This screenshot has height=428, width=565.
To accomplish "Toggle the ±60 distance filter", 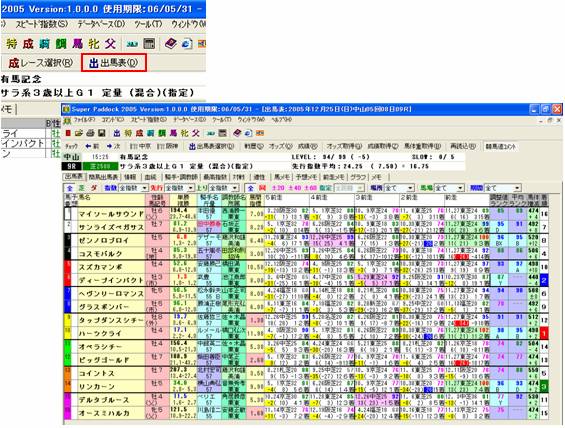I will pos(311,188).
